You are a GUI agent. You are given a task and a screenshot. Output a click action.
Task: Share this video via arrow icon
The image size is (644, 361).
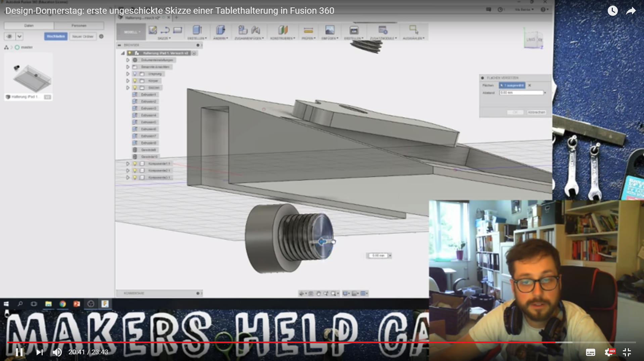click(x=631, y=11)
